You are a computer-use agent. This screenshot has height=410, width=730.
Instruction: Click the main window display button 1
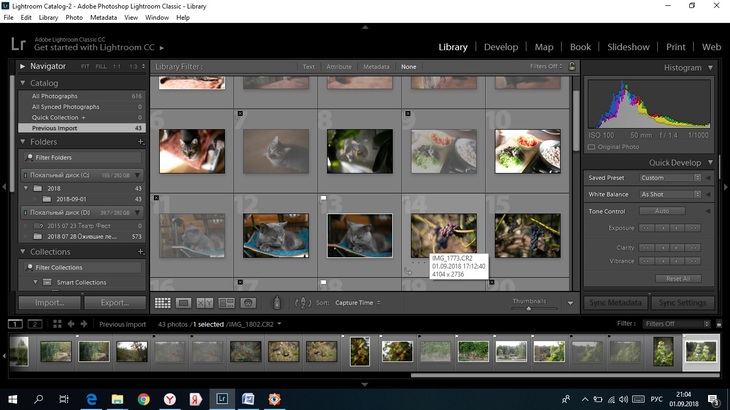click(x=15, y=324)
